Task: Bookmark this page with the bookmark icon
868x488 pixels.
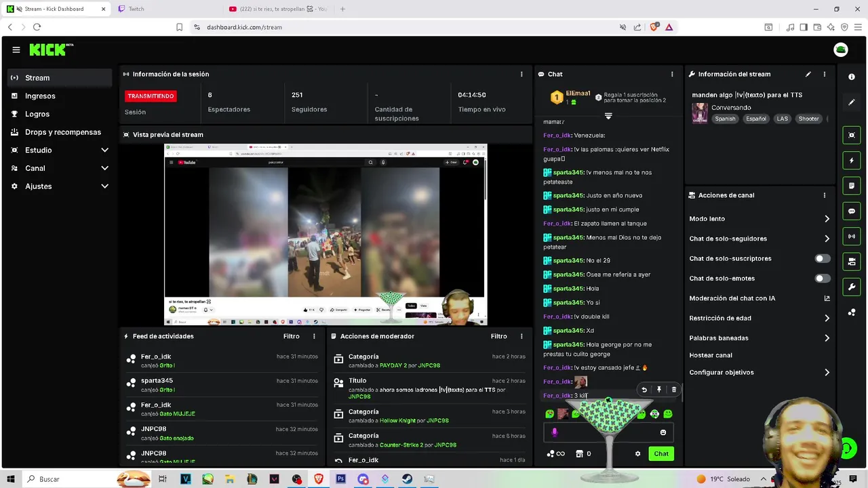Action: click(x=179, y=27)
